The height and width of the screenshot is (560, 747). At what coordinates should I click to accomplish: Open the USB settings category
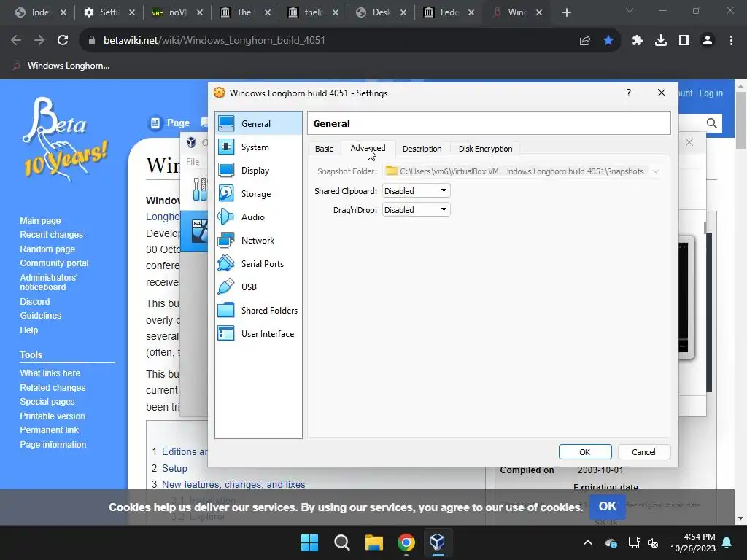click(258, 287)
